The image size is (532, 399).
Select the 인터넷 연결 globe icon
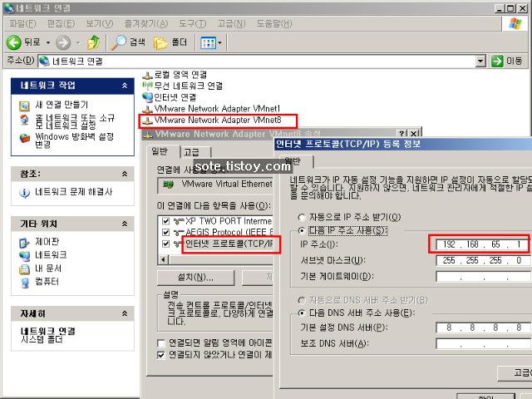(147, 97)
